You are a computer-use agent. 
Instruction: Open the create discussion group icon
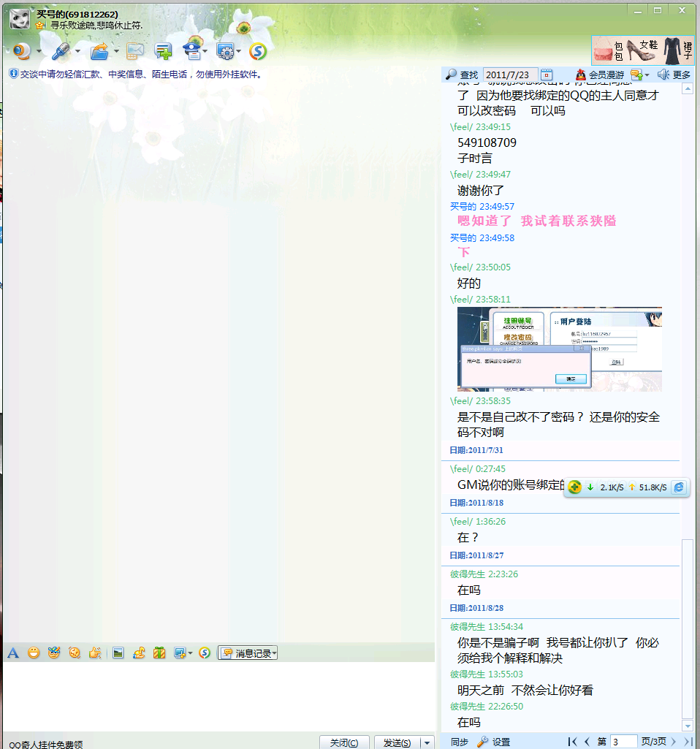pos(163,51)
